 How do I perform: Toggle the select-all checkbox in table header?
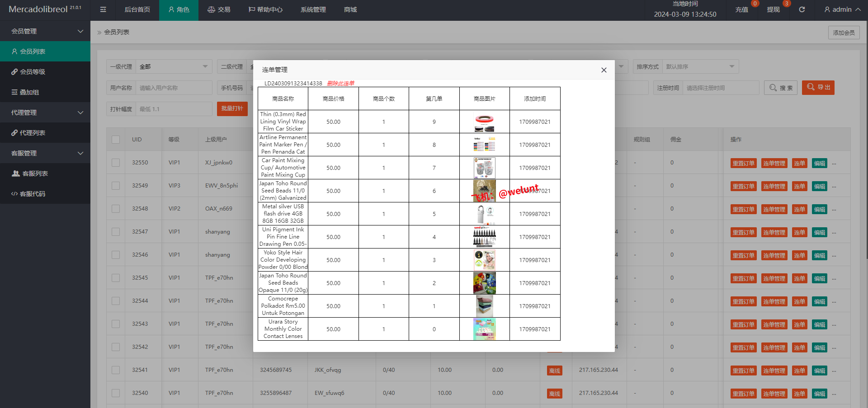pos(116,140)
